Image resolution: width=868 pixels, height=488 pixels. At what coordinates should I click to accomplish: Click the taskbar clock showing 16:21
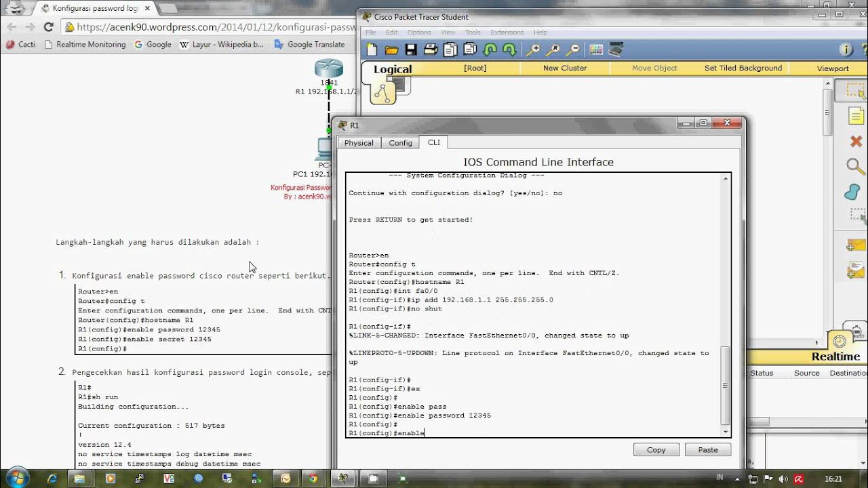pos(833,479)
